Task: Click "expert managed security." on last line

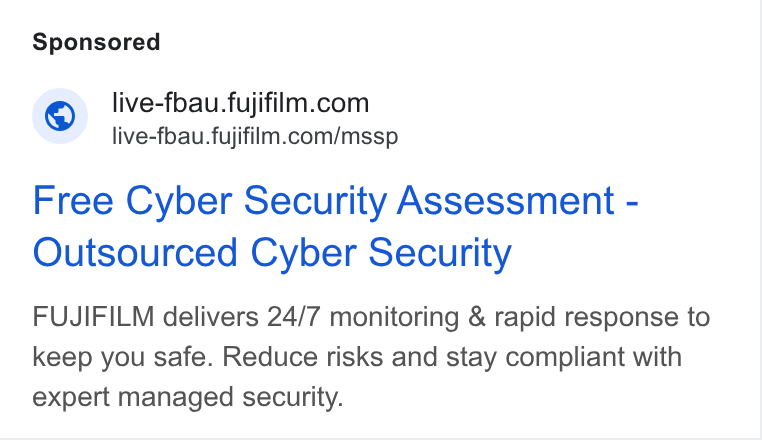Action: tap(188, 397)
